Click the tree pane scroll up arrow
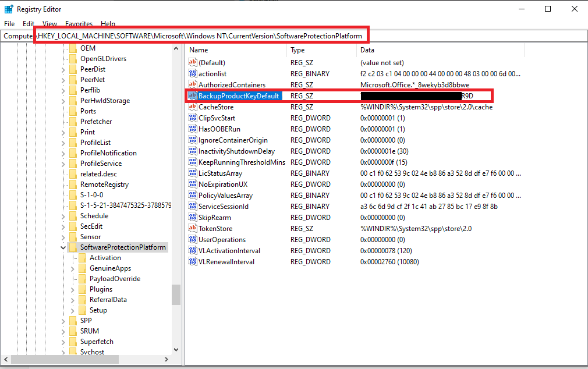Viewport: 588px width, 369px height. point(176,48)
